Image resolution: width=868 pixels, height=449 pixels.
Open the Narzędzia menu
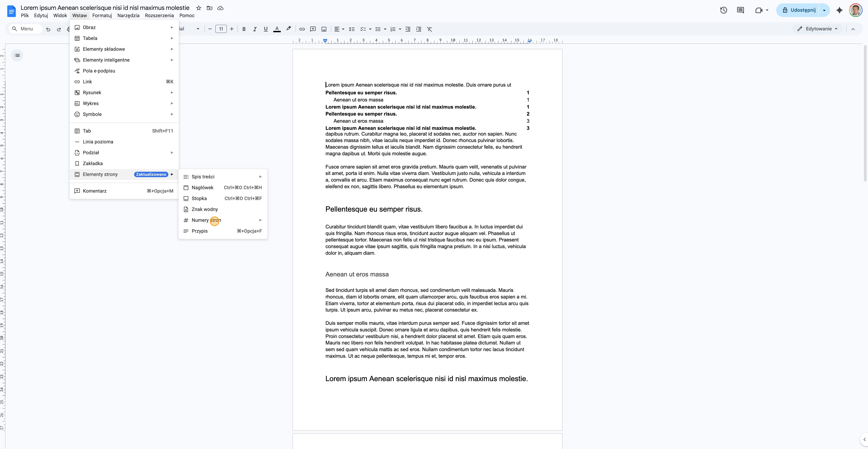coord(128,15)
